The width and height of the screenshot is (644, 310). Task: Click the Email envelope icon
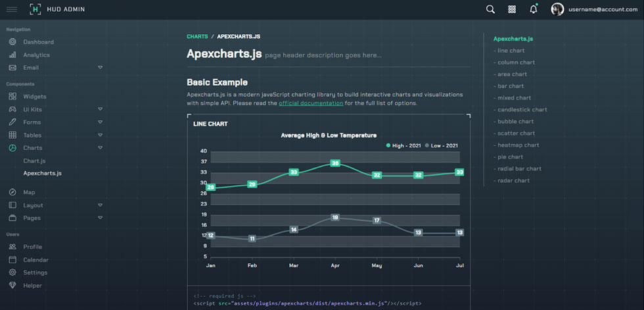(x=12, y=67)
